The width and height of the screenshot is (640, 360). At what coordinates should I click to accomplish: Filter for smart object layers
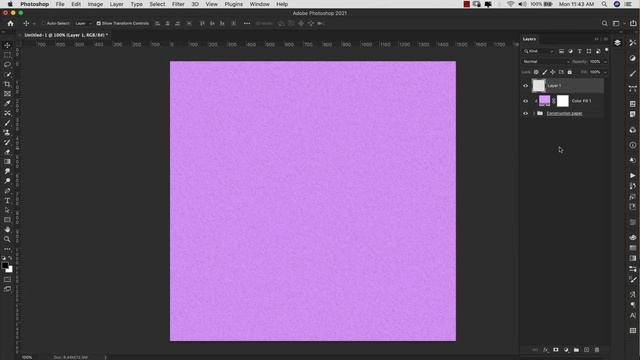[598, 51]
